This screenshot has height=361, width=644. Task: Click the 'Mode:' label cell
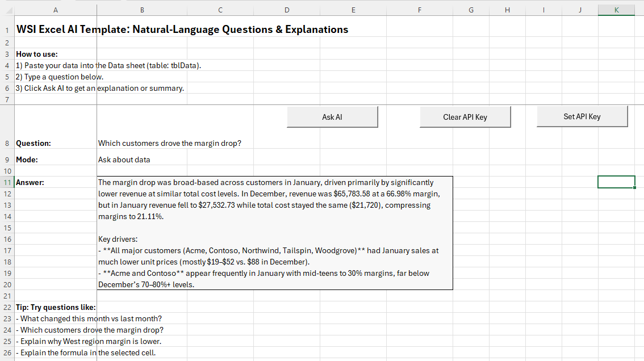pos(27,160)
